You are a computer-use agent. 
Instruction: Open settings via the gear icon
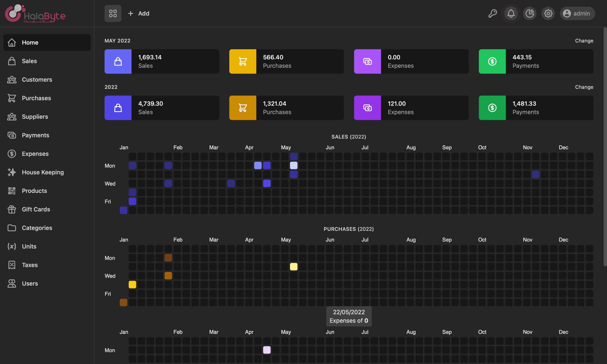(548, 13)
